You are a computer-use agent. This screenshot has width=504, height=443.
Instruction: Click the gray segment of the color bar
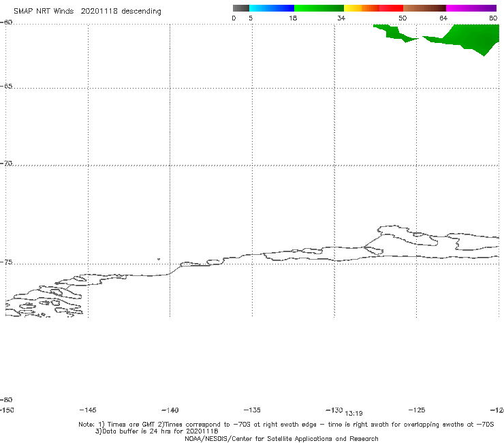point(241,8)
